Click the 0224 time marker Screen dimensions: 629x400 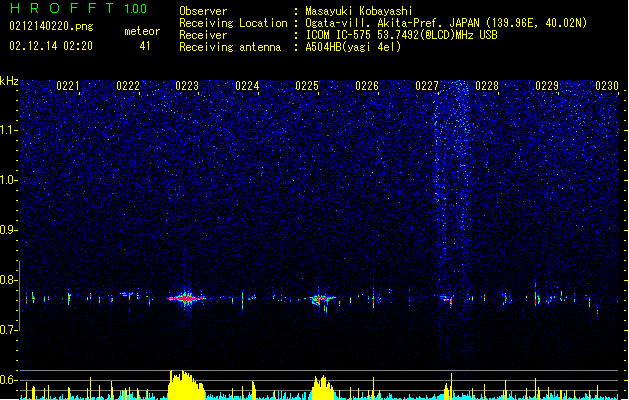[247, 86]
